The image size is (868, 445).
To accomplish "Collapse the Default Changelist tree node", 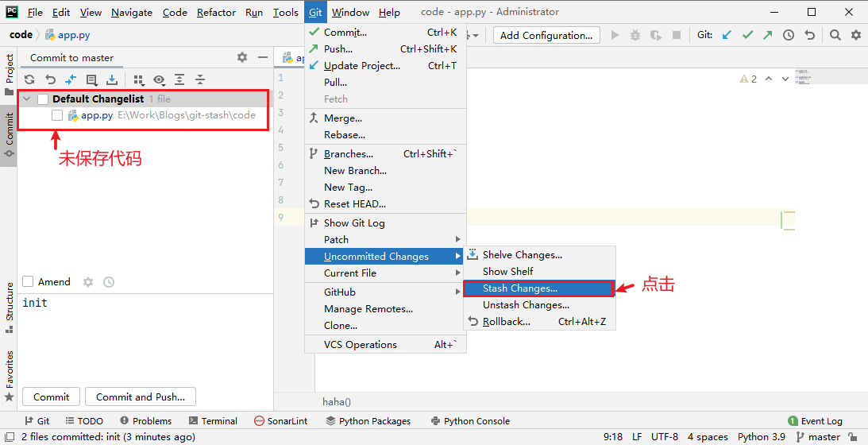I will pyautogui.click(x=28, y=99).
